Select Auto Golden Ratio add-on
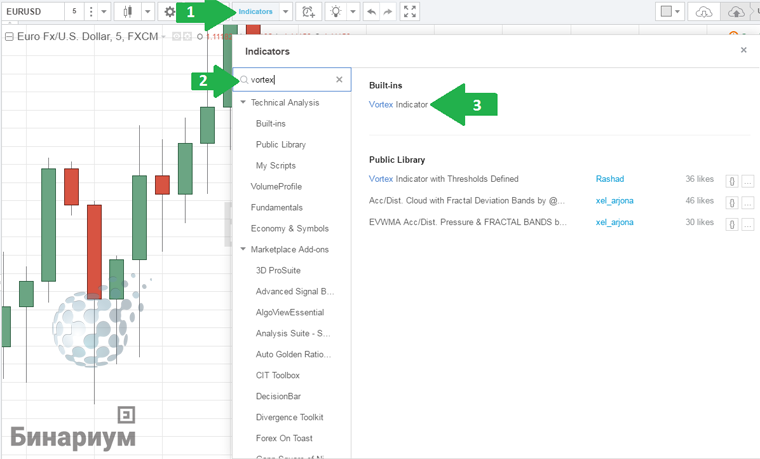The width and height of the screenshot is (760, 459). [x=293, y=354]
